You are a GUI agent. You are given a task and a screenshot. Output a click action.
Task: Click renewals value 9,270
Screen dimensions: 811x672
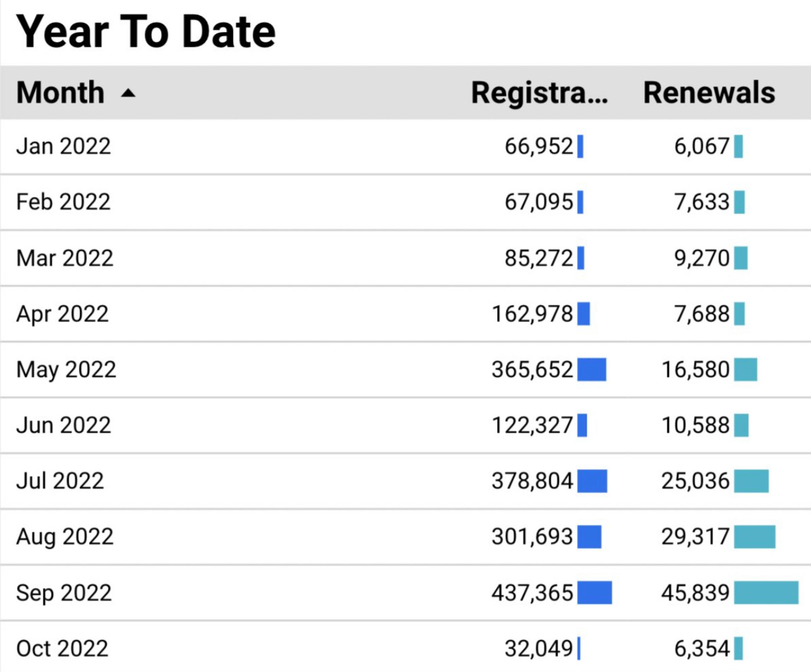[702, 258]
